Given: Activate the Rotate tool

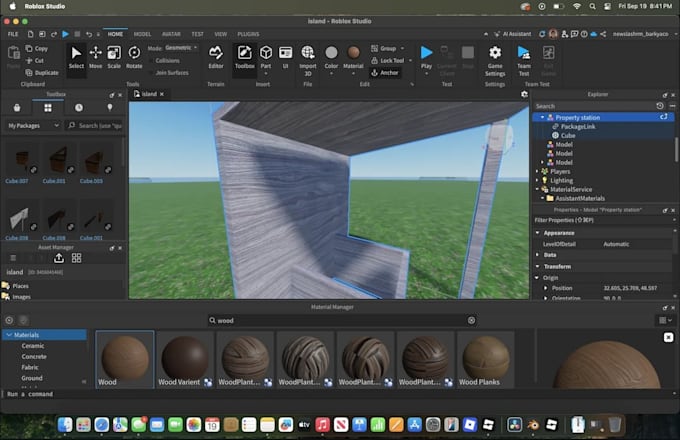Looking at the screenshot, I should pos(134,58).
